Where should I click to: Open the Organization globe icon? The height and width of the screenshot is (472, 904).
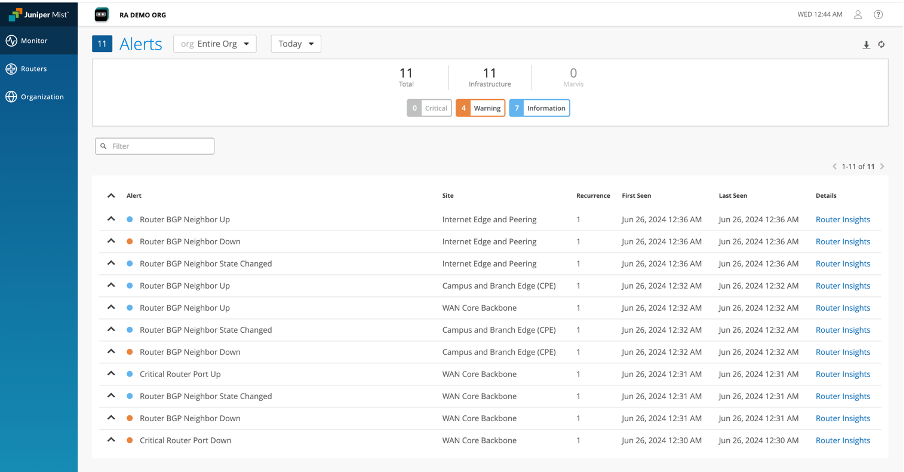pyautogui.click(x=11, y=97)
